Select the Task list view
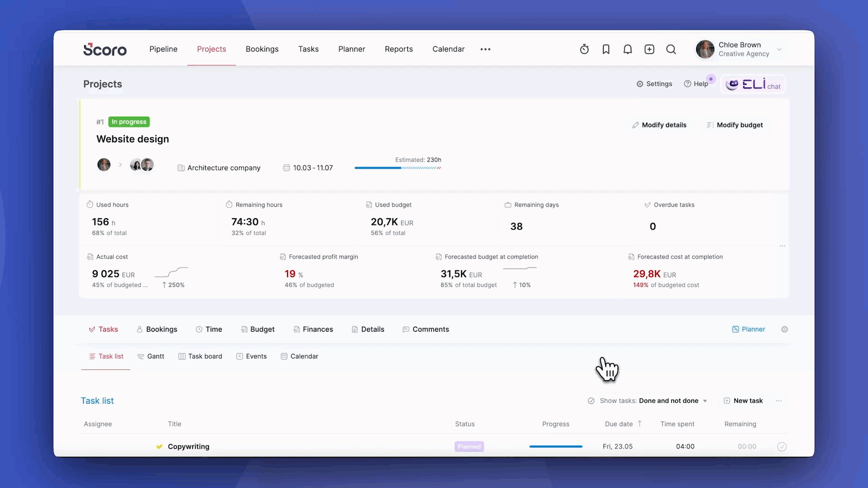 106,357
